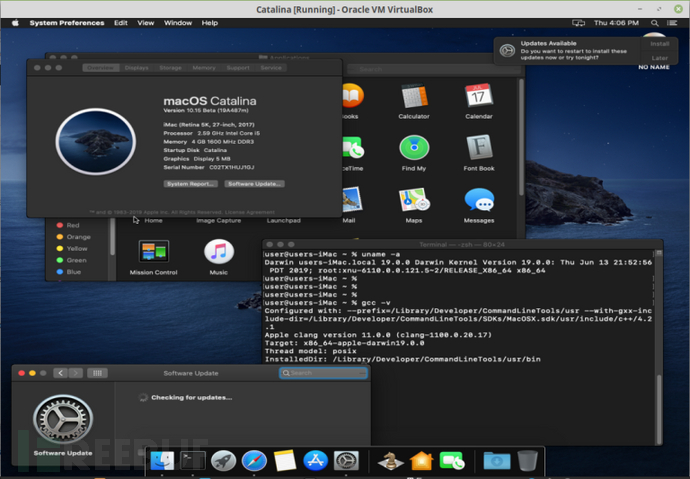Click the Applications window search field

pyautogui.click(x=434, y=69)
